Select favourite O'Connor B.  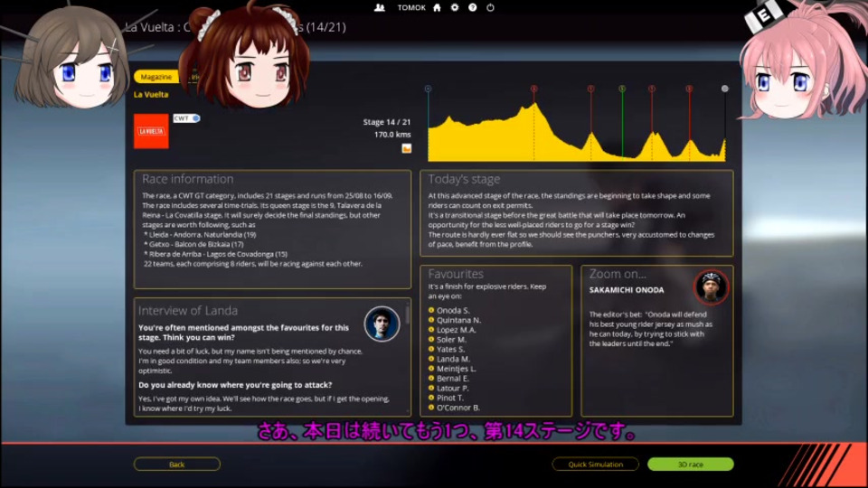(458, 408)
